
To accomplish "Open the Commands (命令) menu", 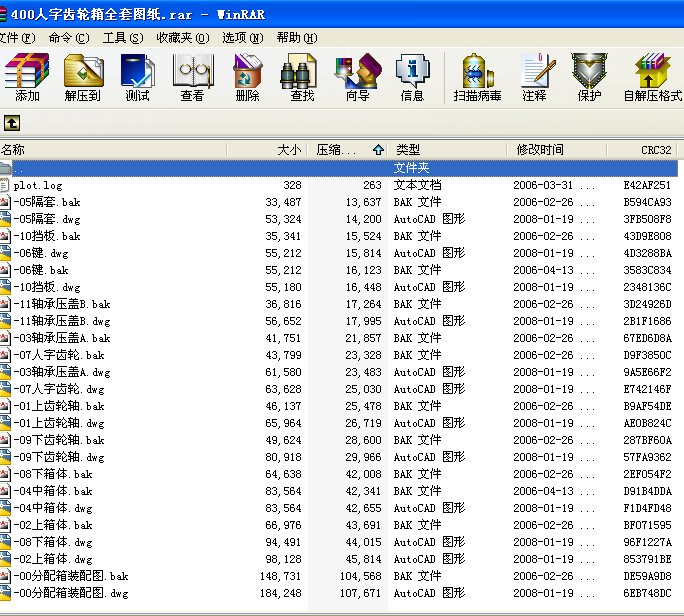I will (69, 38).
